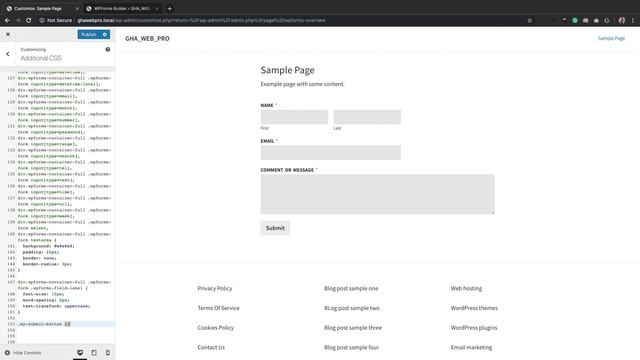Switch preview to mobile device
This screenshot has height=360, width=640.
tap(108, 353)
